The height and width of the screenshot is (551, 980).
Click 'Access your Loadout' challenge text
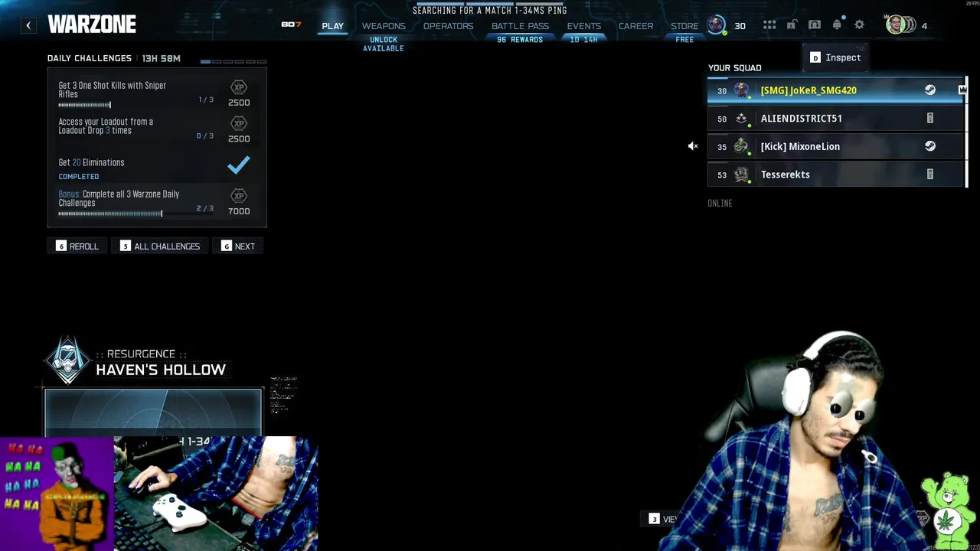(x=106, y=126)
